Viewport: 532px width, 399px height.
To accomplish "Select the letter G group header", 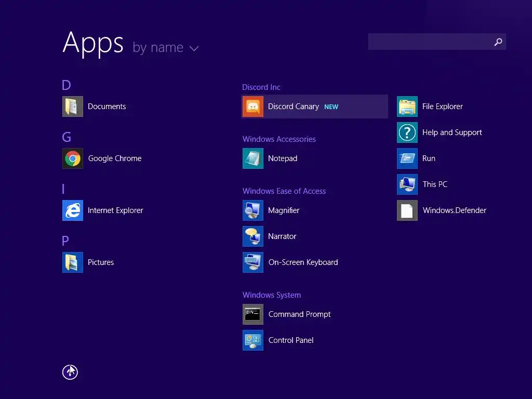I will 66,137.
